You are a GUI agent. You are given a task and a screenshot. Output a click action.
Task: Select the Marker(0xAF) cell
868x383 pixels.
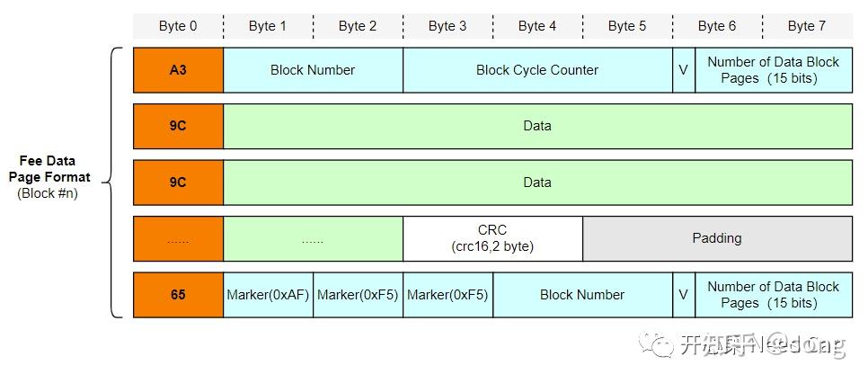tap(268, 295)
